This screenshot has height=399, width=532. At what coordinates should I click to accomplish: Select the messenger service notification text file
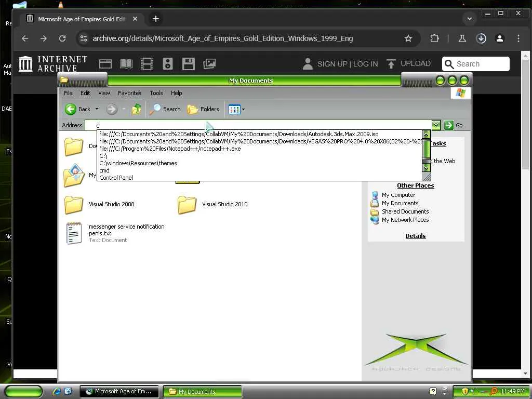[115, 233]
